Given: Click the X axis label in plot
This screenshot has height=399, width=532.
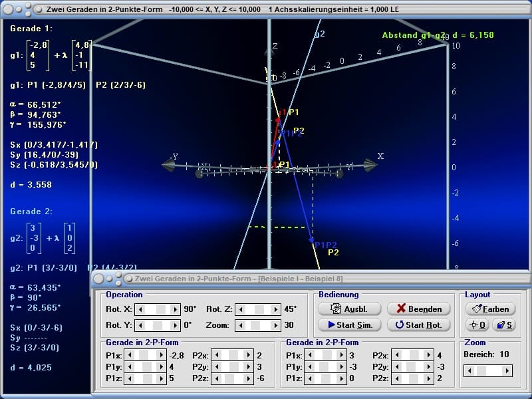Looking at the screenshot, I should point(380,156).
